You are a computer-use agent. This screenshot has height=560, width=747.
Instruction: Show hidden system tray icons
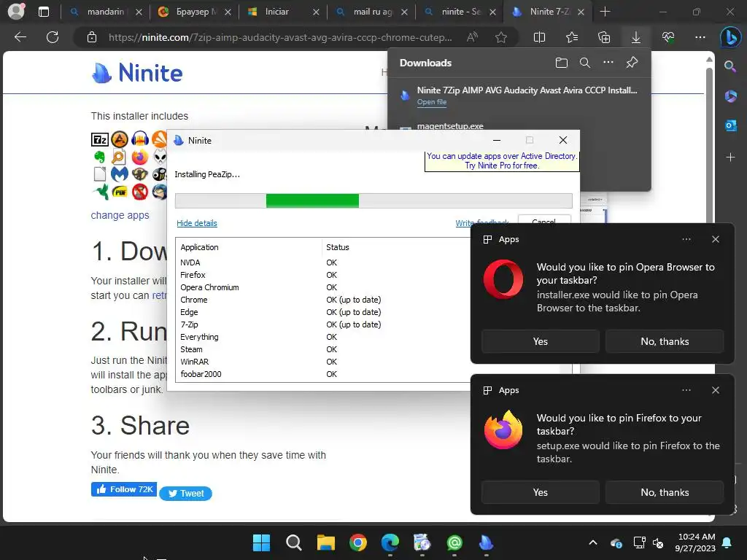click(x=592, y=542)
